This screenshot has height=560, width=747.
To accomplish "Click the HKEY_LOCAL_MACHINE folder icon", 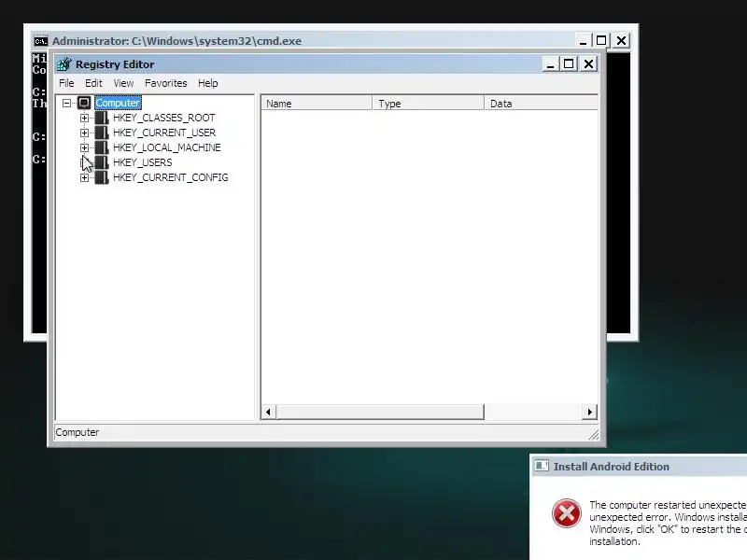I will click(102, 147).
